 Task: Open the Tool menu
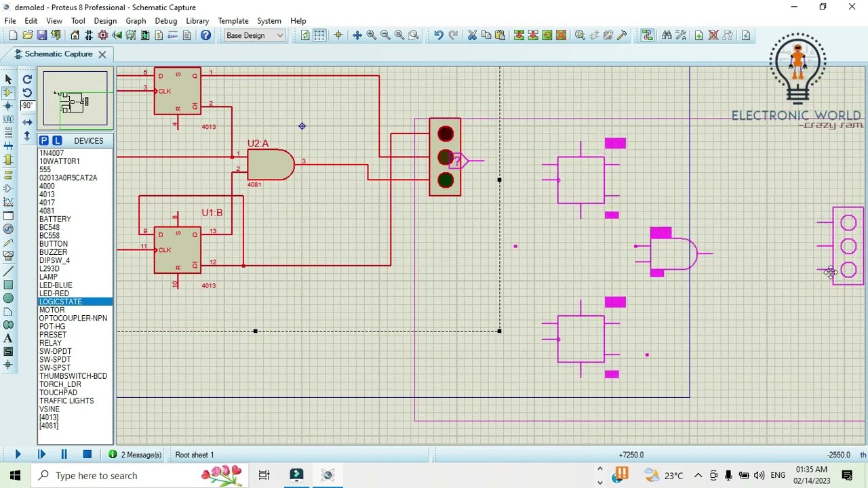coord(78,21)
